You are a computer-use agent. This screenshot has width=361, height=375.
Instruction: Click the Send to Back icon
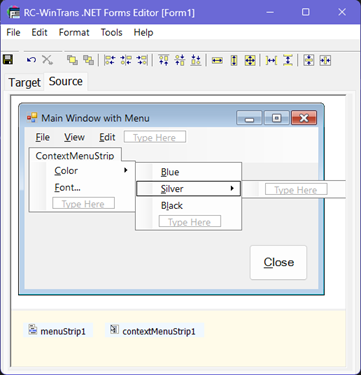pos(88,60)
